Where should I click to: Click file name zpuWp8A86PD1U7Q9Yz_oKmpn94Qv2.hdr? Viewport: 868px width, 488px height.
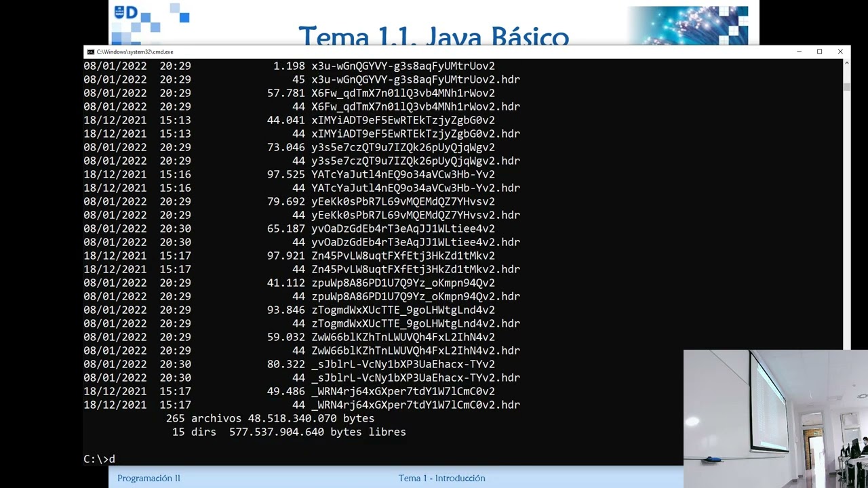tap(416, 296)
